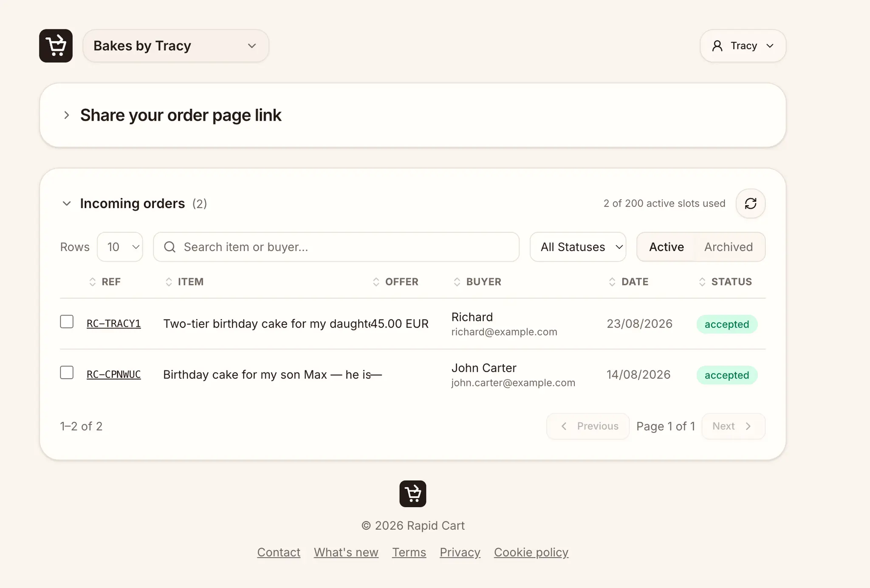Viewport: 870px width, 588px height.
Task: Click the Two-tier birthday cake item text
Action: click(266, 324)
